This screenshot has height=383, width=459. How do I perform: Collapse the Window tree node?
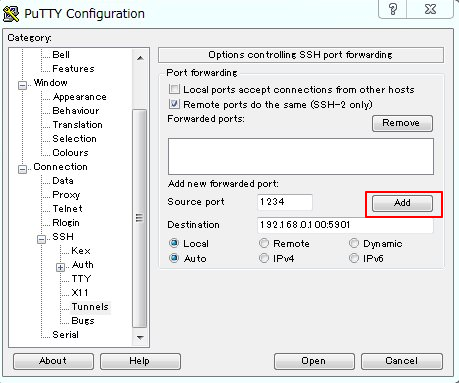pos(22,85)
